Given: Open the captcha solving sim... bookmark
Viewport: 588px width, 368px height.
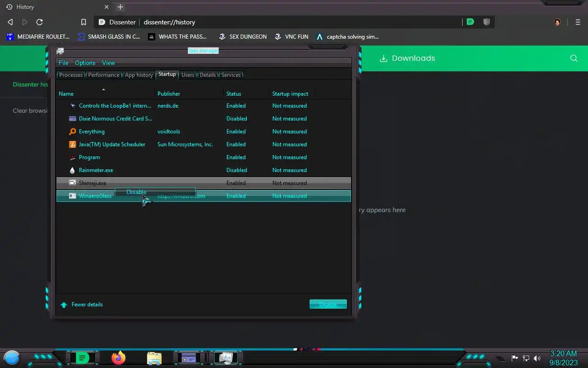Looking at the screenshot, I should [x=347, y=37].
